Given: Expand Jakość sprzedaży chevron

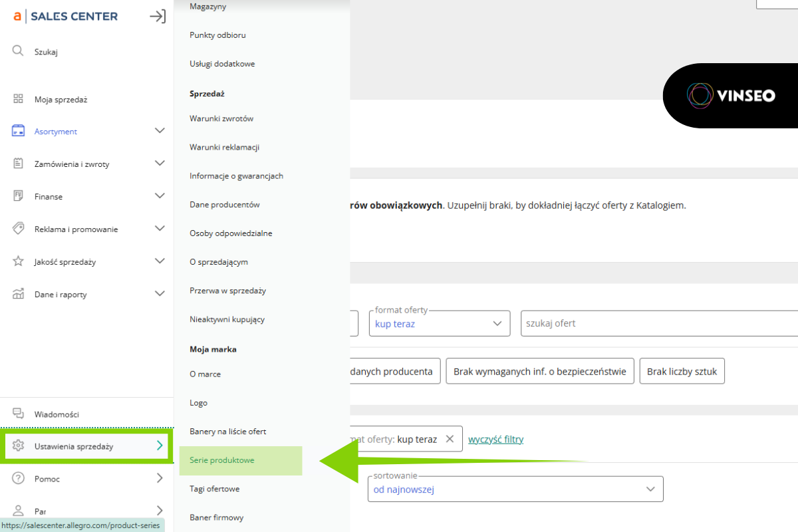Looking at the screenshot, I should click(160, 261).
